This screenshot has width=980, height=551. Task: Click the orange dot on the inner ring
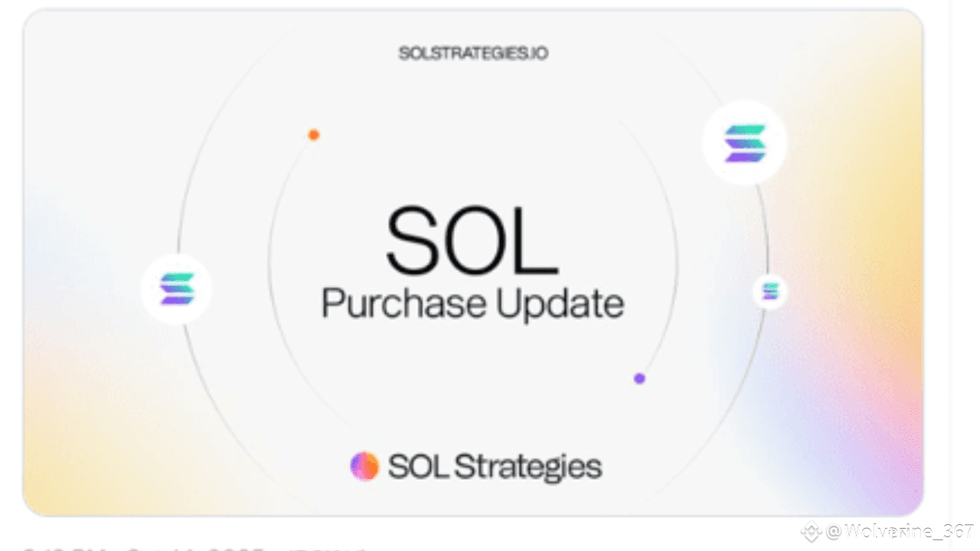(313, 135)
